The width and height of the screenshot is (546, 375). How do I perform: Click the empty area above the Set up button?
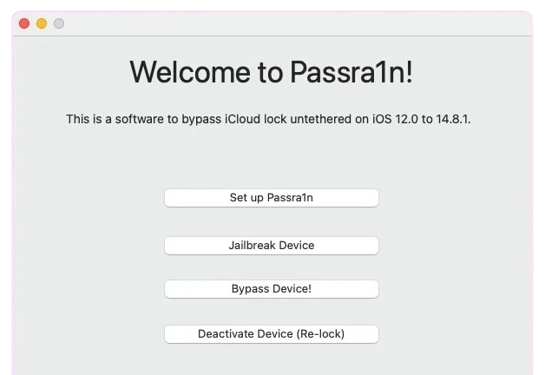(x=271, y=158)
